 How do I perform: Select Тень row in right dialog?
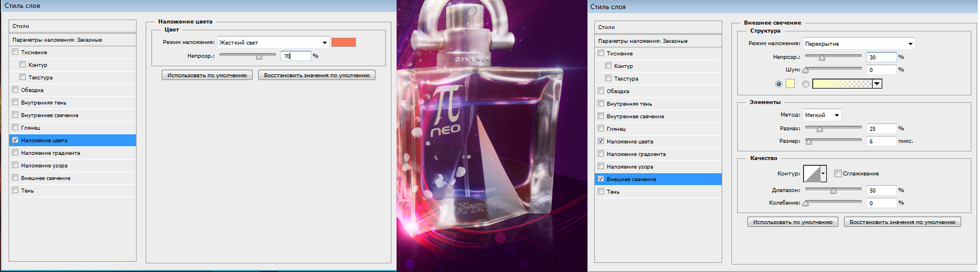(658, 191)
